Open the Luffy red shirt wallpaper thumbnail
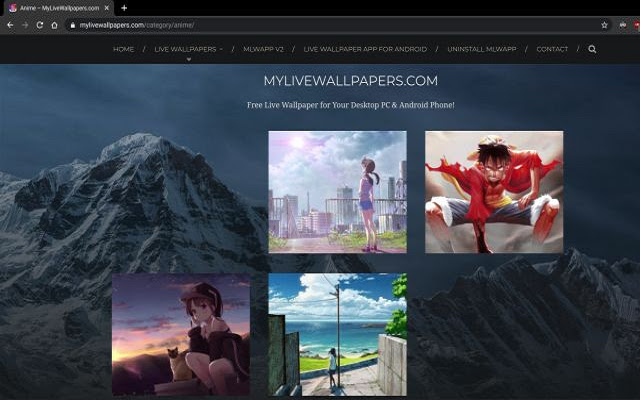The image size is (640, 400). click(494, 192)
